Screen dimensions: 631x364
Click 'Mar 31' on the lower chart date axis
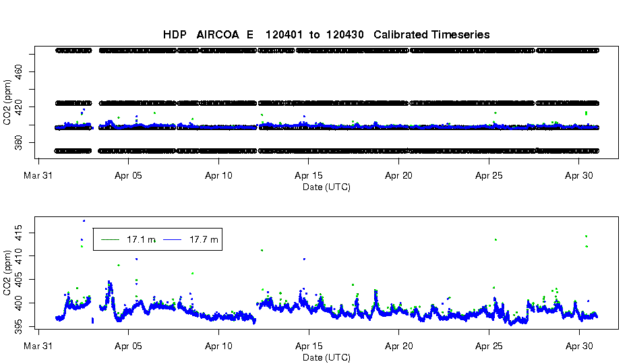(38, 346)
